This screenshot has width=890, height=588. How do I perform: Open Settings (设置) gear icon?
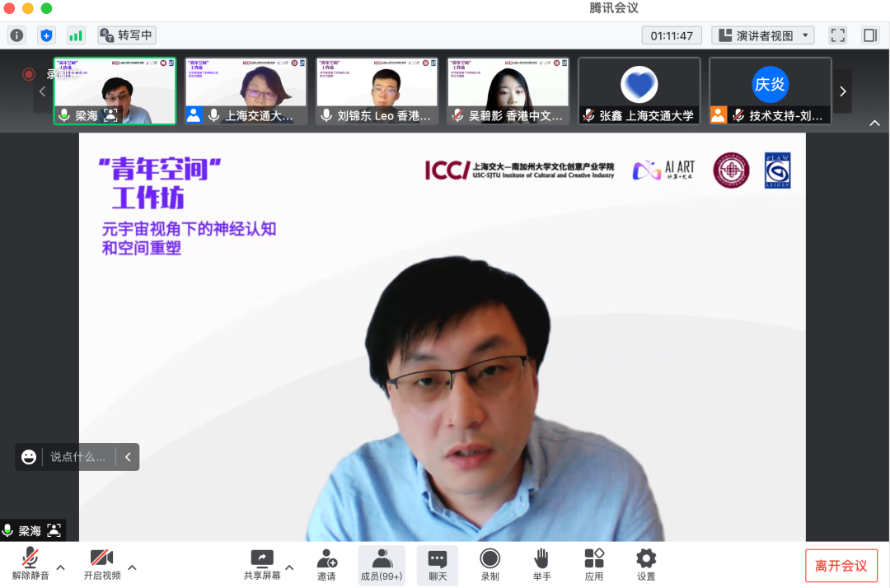(646, 564)
